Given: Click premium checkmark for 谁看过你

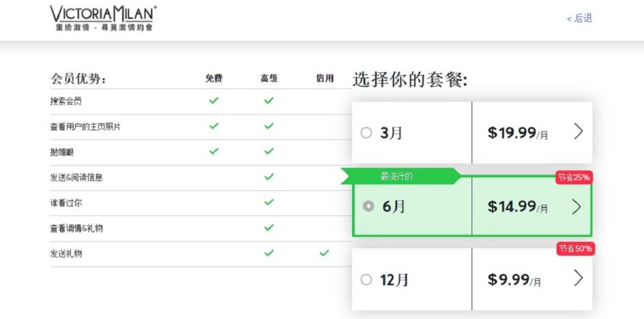Looking at the screenshot, I should (269, 202).
